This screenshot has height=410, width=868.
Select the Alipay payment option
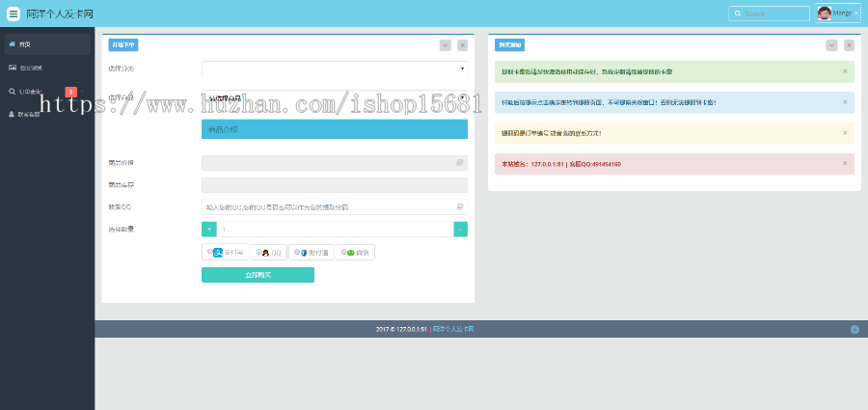click(x=226, y=253)
